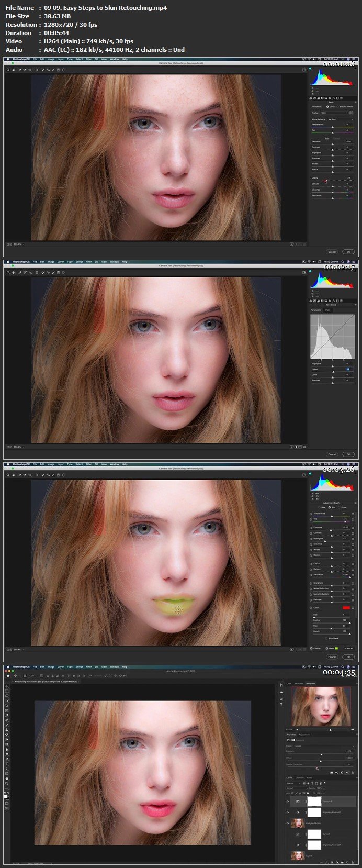Pick the Crop tool in the 00:04:35 Photoshop toolbar
This screenshot has width=362, height=868.
(x=7, y=705)
